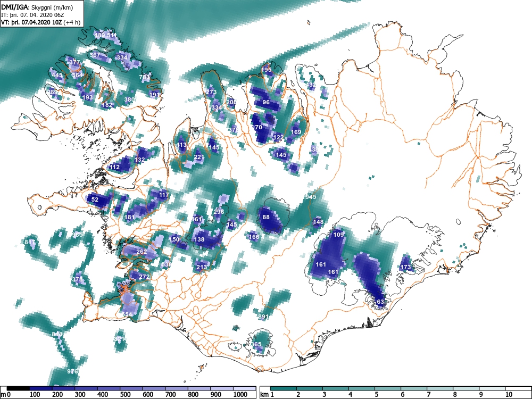Choose the mid-purple 400–500 m legend swatch

click(109, 388)
